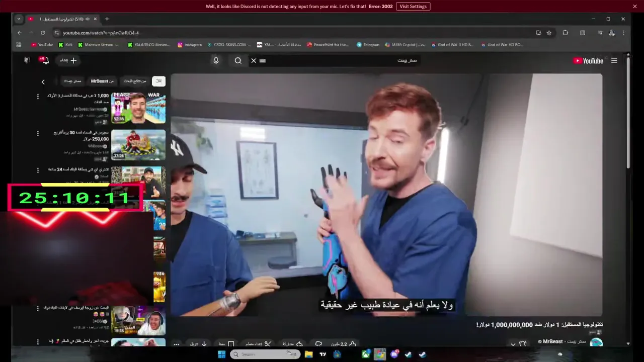Dismiss the Discord mic error banner
The height and width of the screenshot is (362, 644).
(635, 6)
